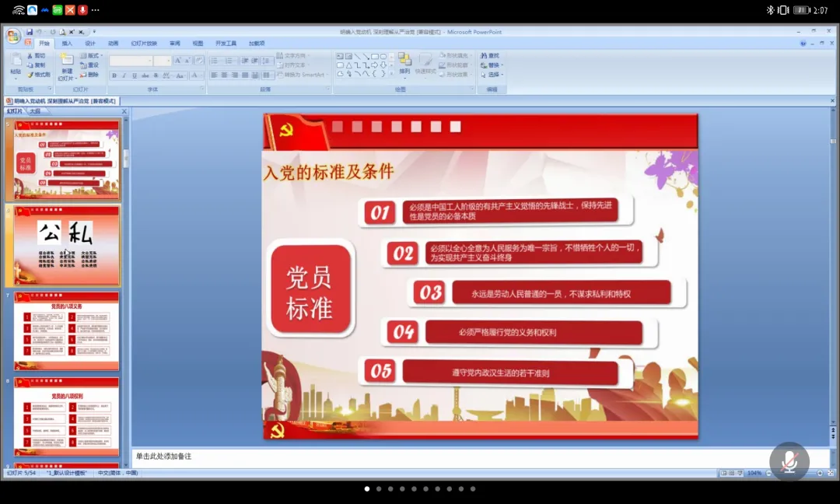
Task: Select the 公 私 slide thumbnail
Action: pyautogui.click(x=67, y=246)
